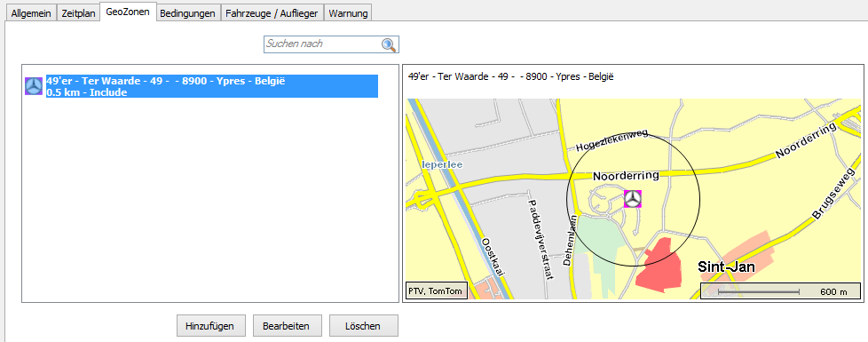Click the magnifier search icon
Viewport: 868px width, 342px height.
[389, 45]
